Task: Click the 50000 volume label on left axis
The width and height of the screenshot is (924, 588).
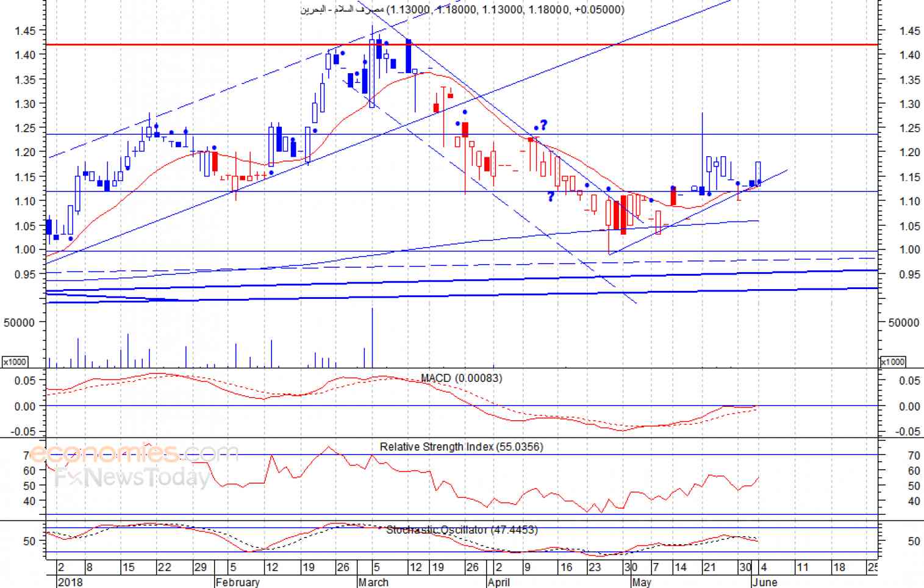Action: (x=19, y=323)
